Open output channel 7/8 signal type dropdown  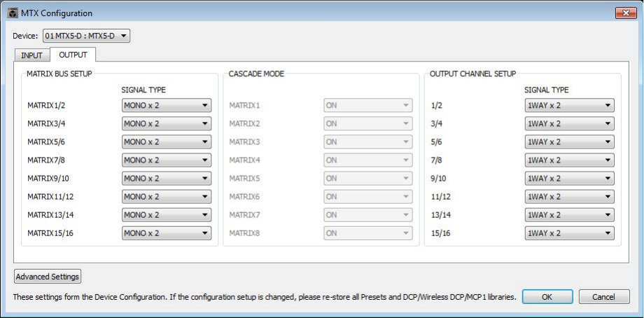[570, 160]
